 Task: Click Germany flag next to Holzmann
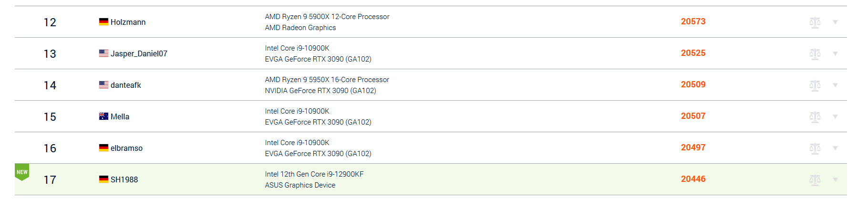pos(103,22)
